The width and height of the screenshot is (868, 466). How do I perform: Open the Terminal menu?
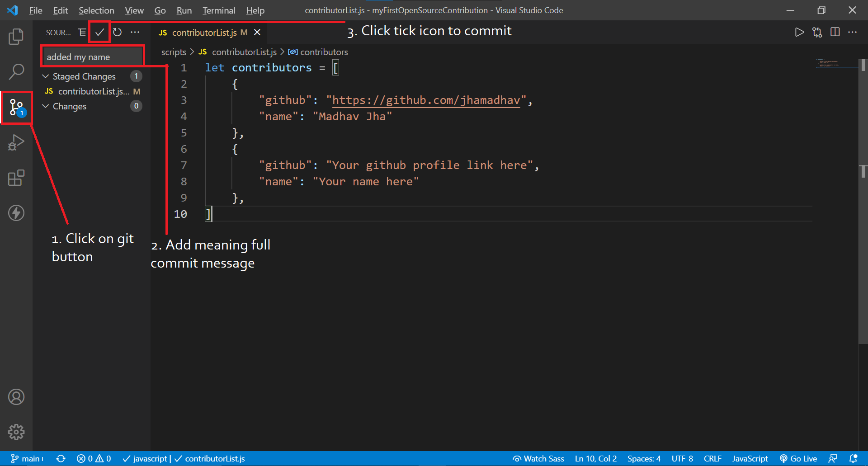[219, 10]
